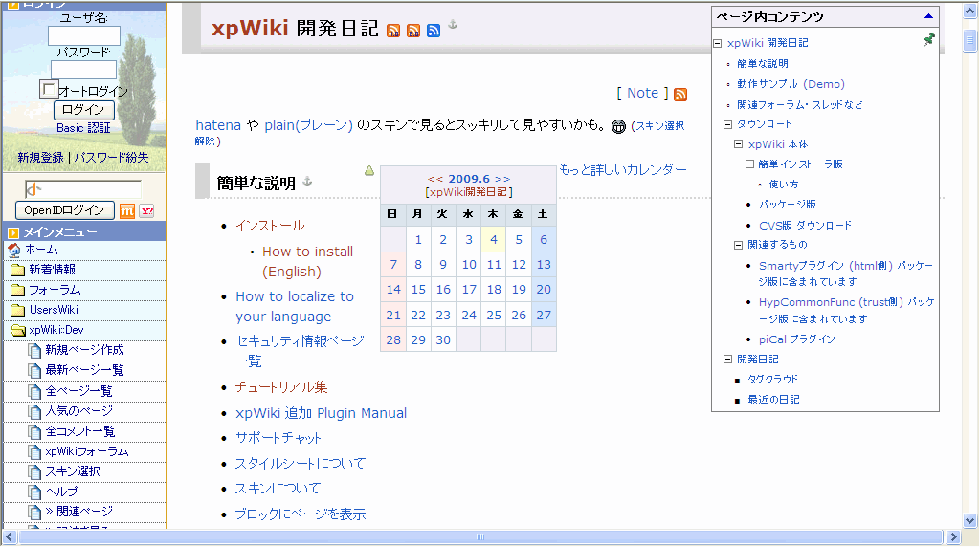The image size is (980, 547).
Task: Click the mixi OpenID icon
Action: (127, 210)
